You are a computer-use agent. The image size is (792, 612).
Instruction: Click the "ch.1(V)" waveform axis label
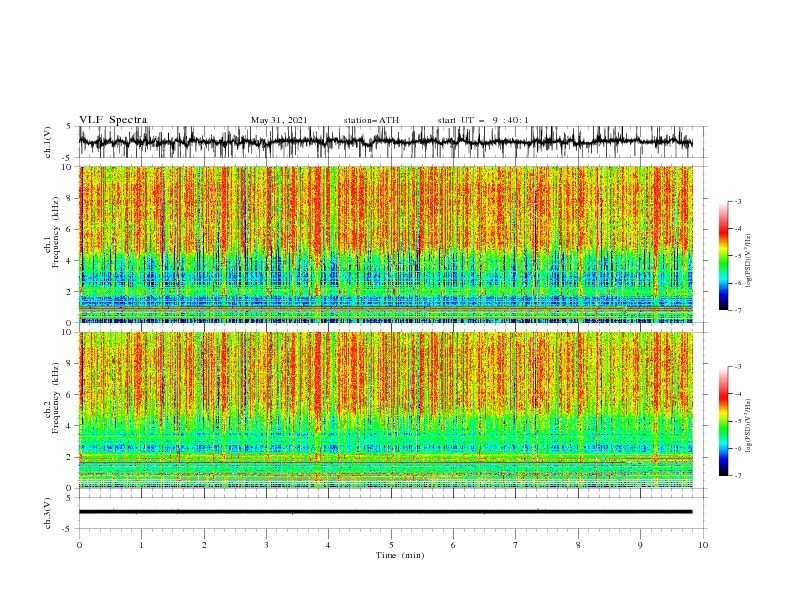pyautogui.click(x=48, y=142)
